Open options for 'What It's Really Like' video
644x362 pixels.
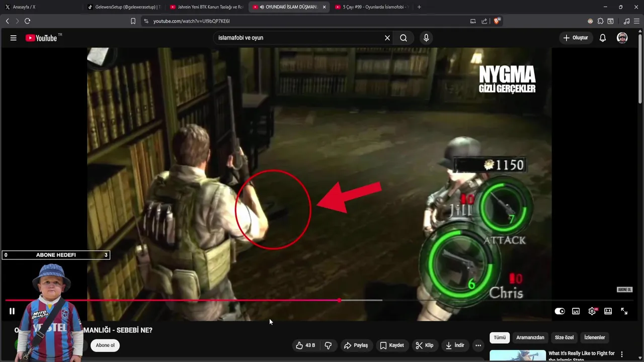[x=622, y=354]
